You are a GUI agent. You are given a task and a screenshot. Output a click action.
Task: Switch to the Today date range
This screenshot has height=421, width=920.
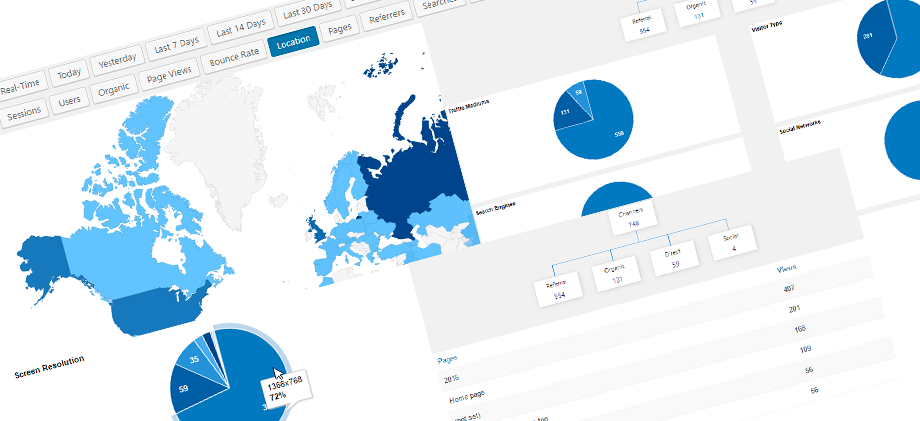click(69, 74)
